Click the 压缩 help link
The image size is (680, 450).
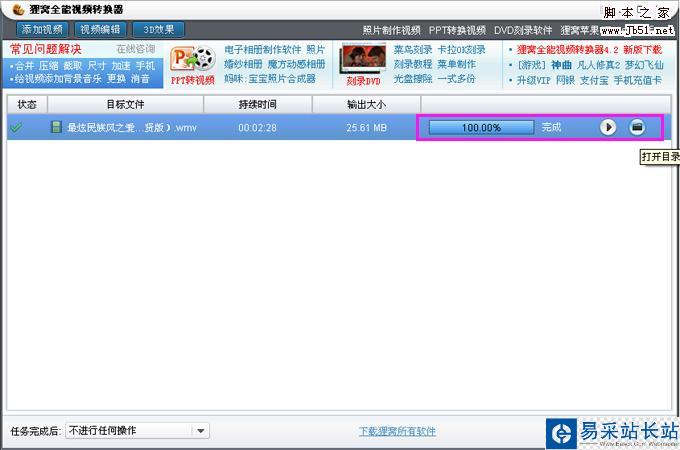point(49,66)
